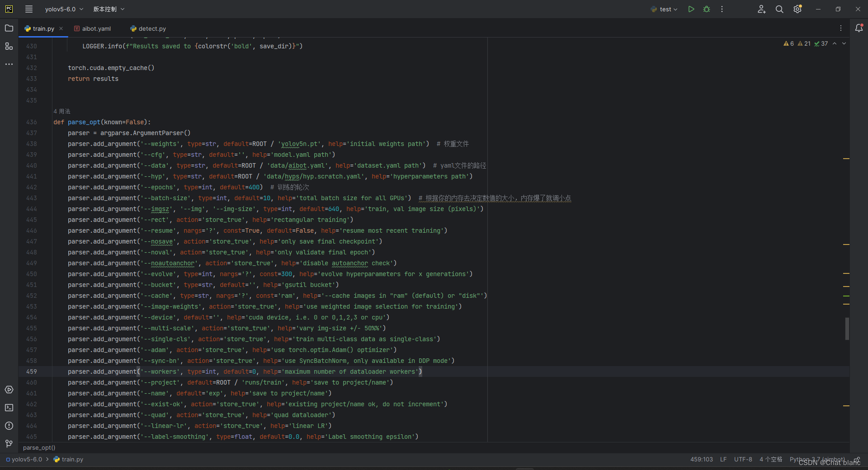Expand the test run configuration dropdown
This screenshot has width=868, height=470.
click(x=664, y=9)
